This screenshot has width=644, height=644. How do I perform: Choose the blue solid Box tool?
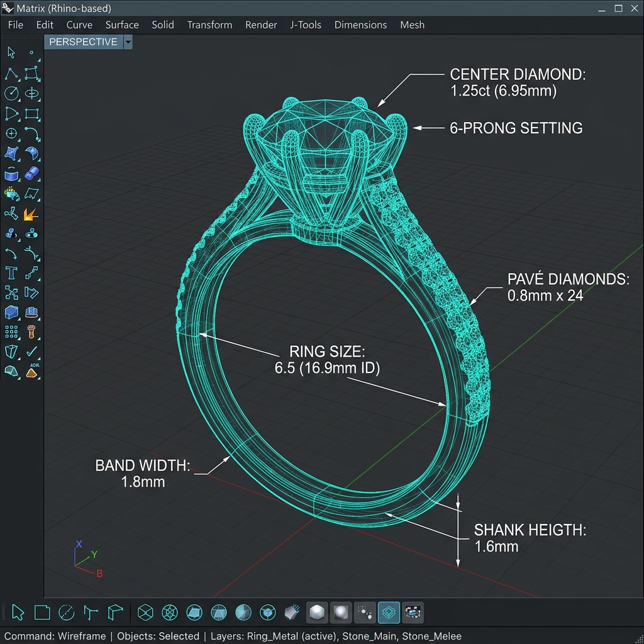coord(11,313)
